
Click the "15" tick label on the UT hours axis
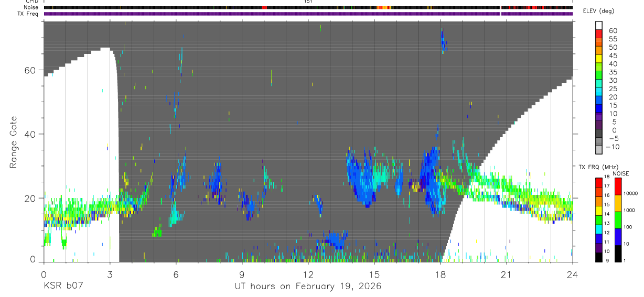pos(374,274)
